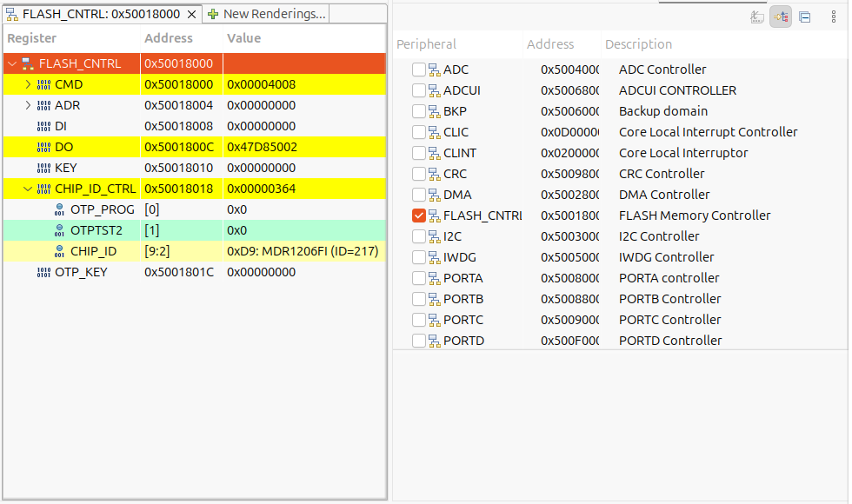Close the FLASH_CNTRL rendering tab
852x504 pixels.
(192, 14)
